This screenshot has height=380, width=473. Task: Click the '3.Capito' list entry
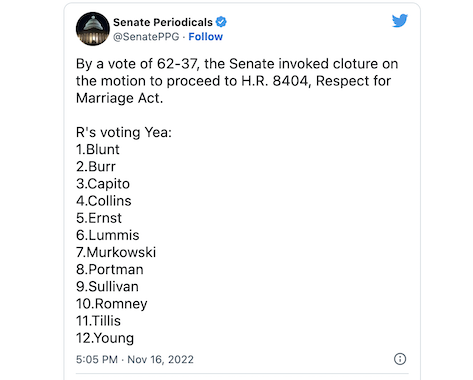103,184
